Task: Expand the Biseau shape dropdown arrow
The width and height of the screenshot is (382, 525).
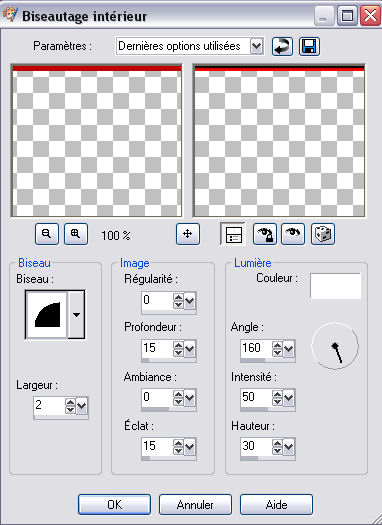Action: 76,315
